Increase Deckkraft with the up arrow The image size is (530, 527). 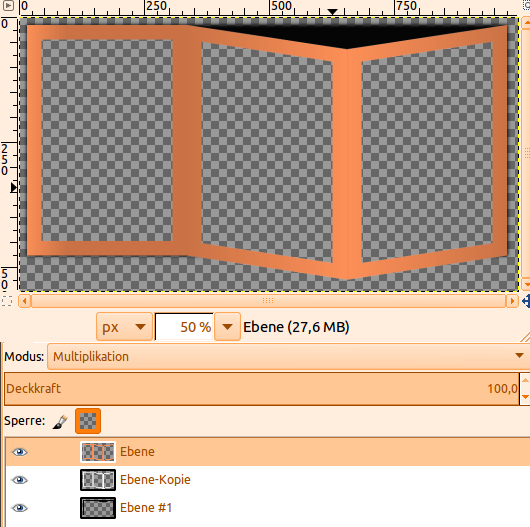pos(525,380)
